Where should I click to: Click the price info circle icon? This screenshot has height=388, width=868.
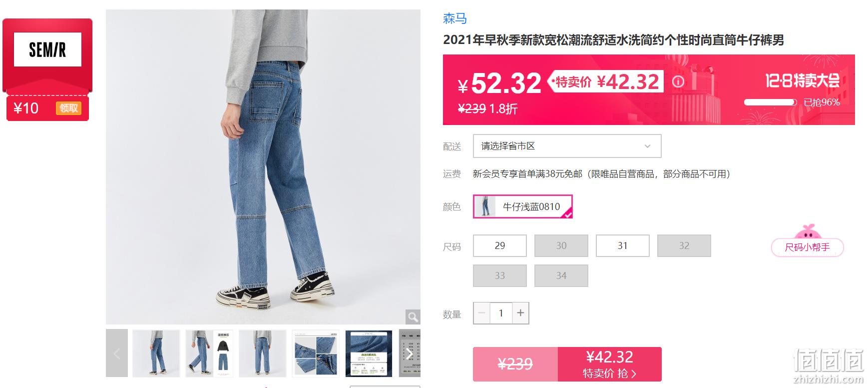point(678,81)
